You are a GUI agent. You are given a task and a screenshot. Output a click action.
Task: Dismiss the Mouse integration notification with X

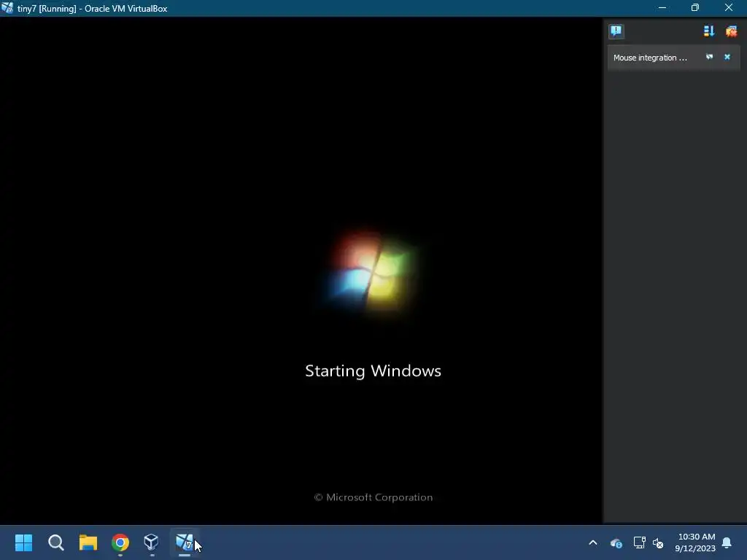click(x=727, y=57)
